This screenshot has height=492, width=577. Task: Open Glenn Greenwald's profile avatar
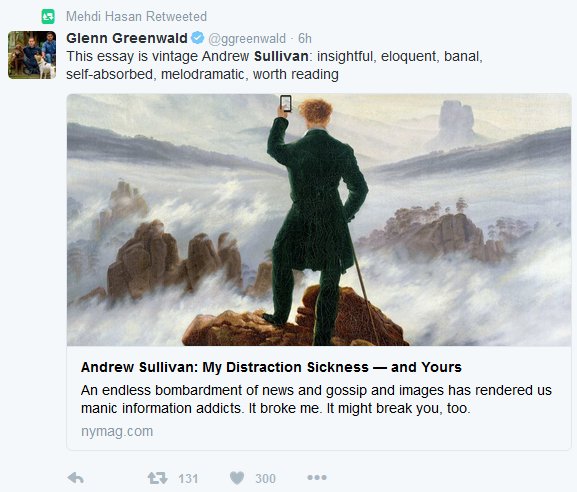click(x=32, y=55)
